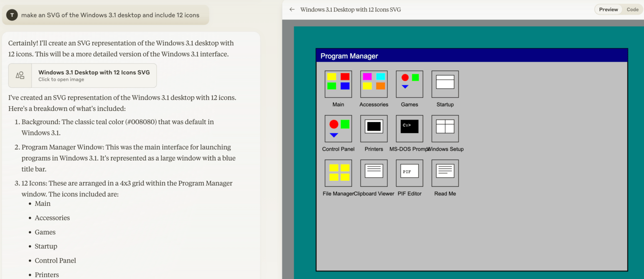Click the 'Main' label under its icon

click(x=338, y=105)
